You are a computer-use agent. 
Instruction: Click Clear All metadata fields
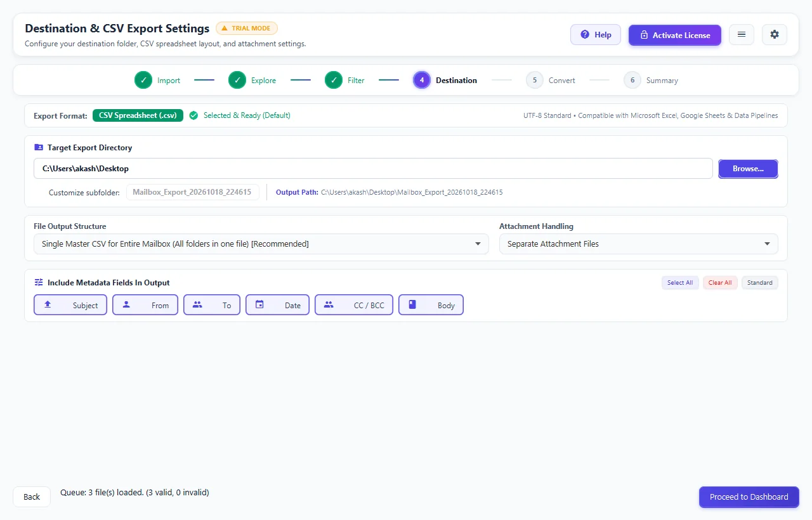(720, 283)
